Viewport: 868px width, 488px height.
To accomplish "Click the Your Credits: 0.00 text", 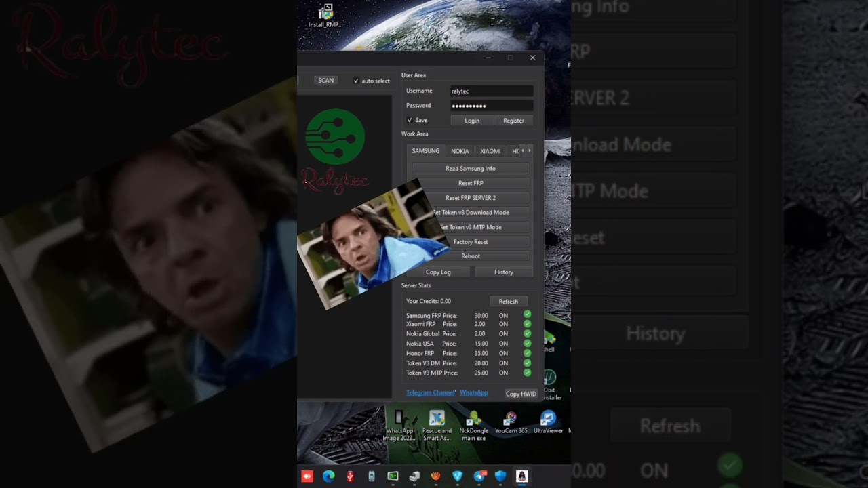I will (429, 301).
